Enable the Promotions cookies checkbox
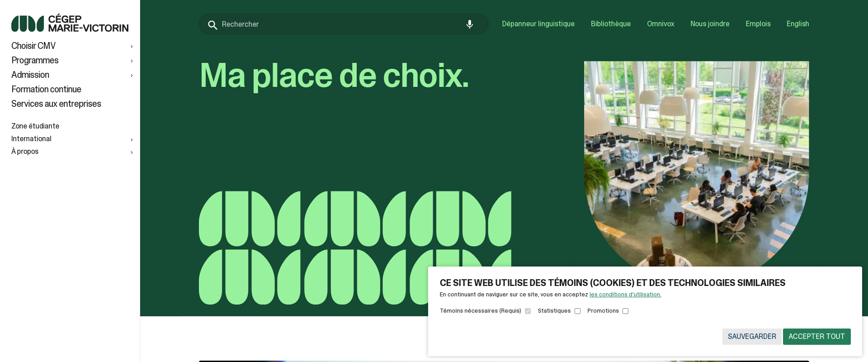Screen dimensions: 868x362 625,311
